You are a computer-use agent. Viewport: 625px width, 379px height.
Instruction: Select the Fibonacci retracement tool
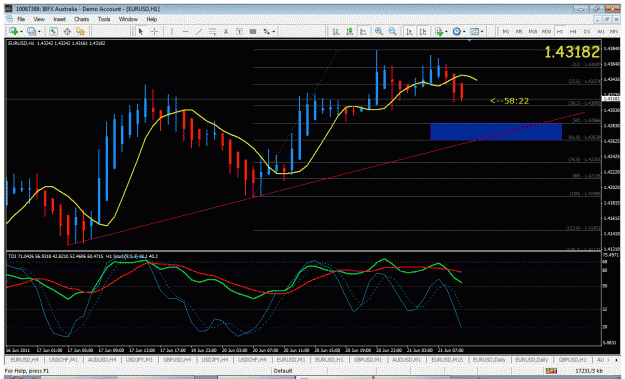click(212, 31)
